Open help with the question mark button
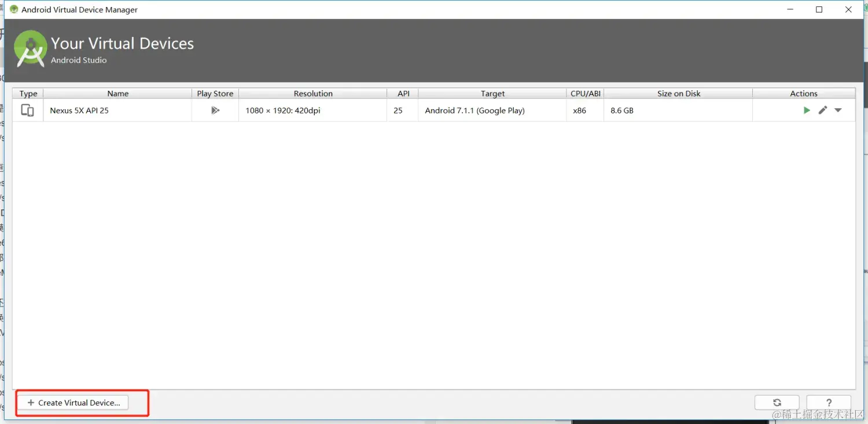Viewport: 868px width, 424px height. coord(829,403)
